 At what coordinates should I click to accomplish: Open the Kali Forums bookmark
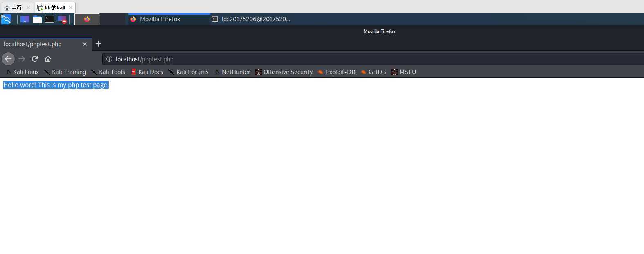[x=189, y=72]
